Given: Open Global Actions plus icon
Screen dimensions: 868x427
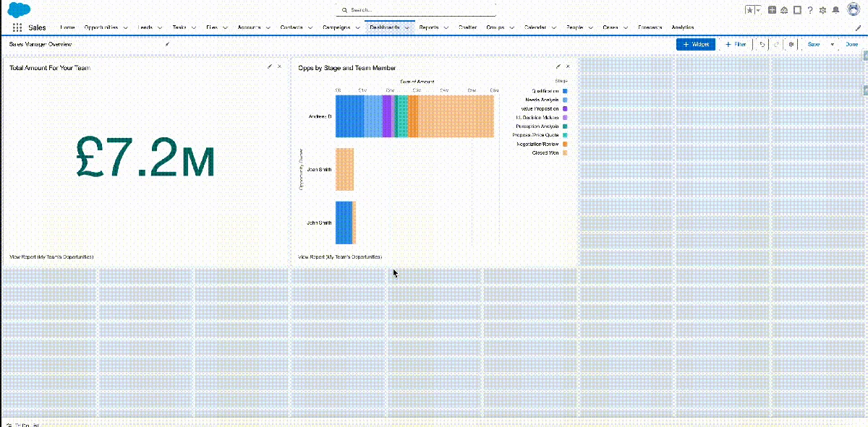Looking at the screenshot, I should (773, 10).
